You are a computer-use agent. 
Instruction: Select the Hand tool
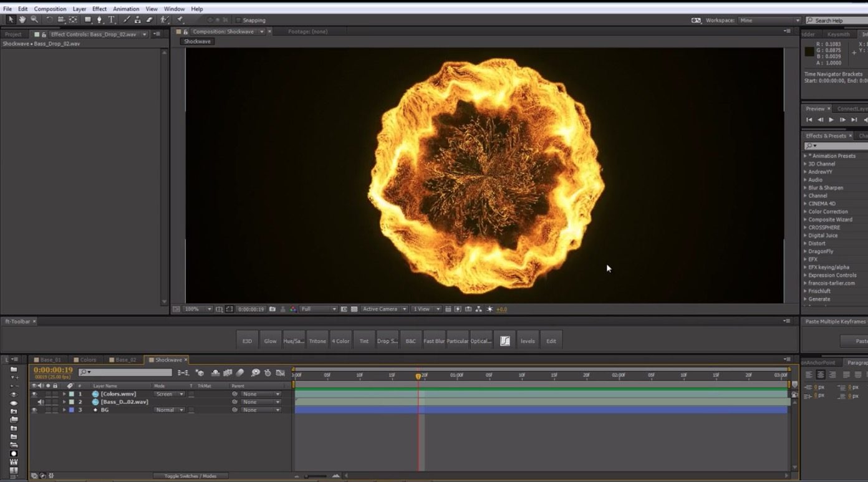(22, 20)
